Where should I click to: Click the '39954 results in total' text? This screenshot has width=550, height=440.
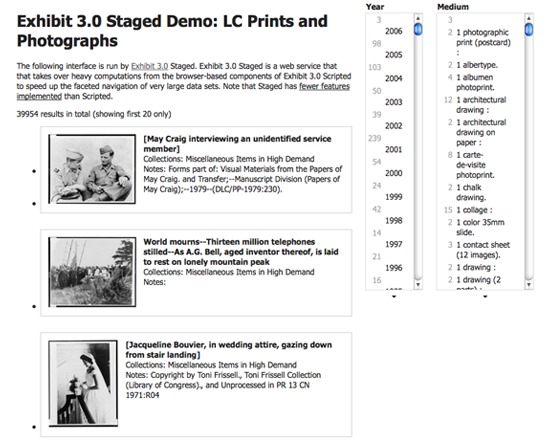click(x=94, y=114)
